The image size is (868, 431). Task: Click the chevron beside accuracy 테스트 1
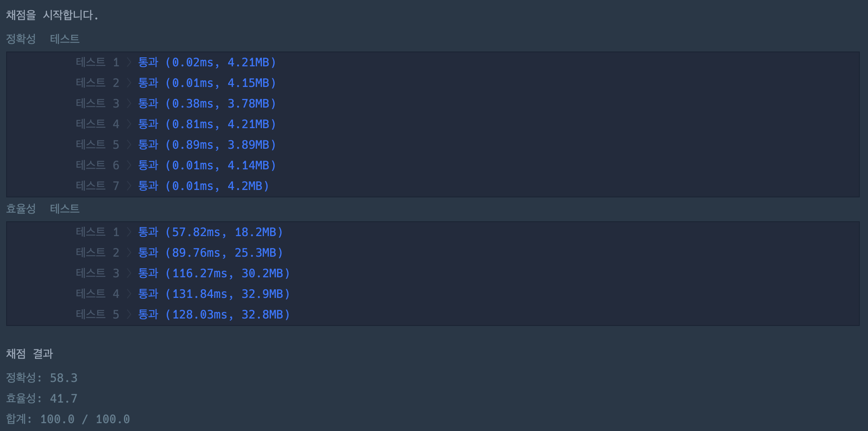click(x=129, y=62)
